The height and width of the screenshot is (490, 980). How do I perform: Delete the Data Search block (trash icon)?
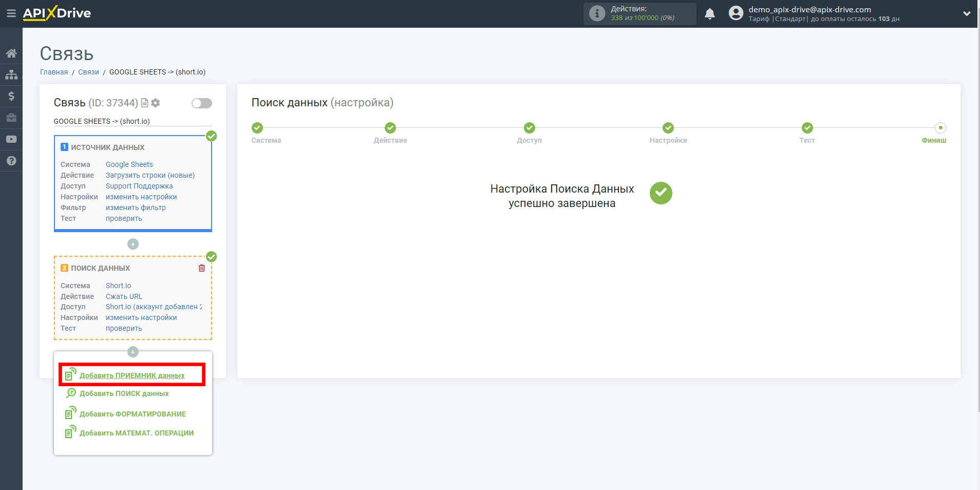[x=202, y=268]
